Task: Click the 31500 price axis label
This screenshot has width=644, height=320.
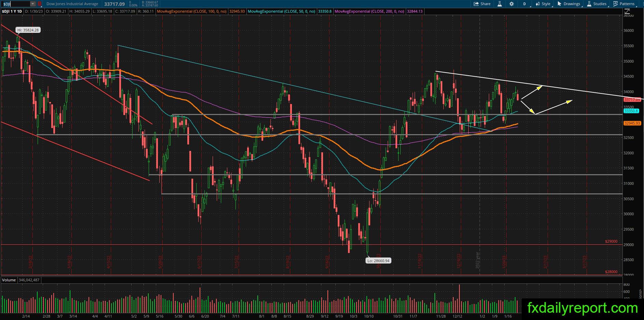Action: (629, 168)
